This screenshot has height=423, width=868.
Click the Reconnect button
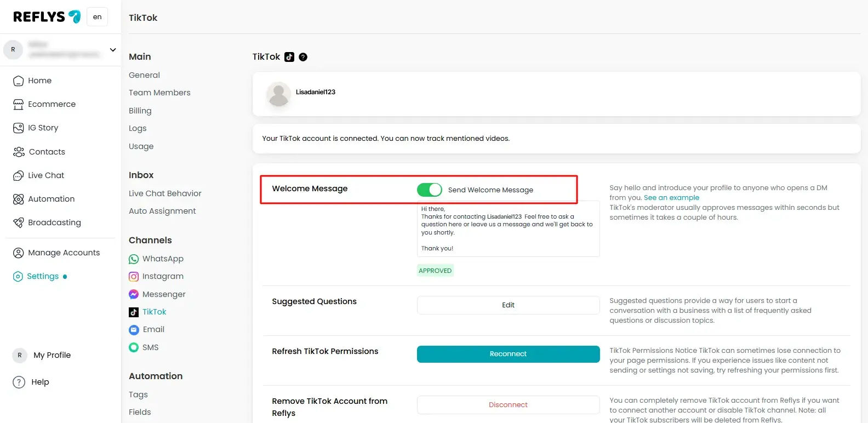coord(508,354)
